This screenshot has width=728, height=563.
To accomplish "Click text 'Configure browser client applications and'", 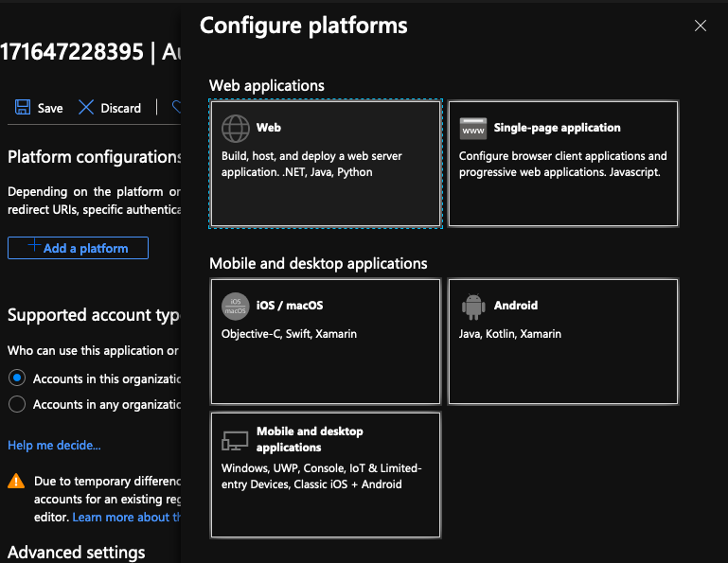I will (x=562, y=156).
